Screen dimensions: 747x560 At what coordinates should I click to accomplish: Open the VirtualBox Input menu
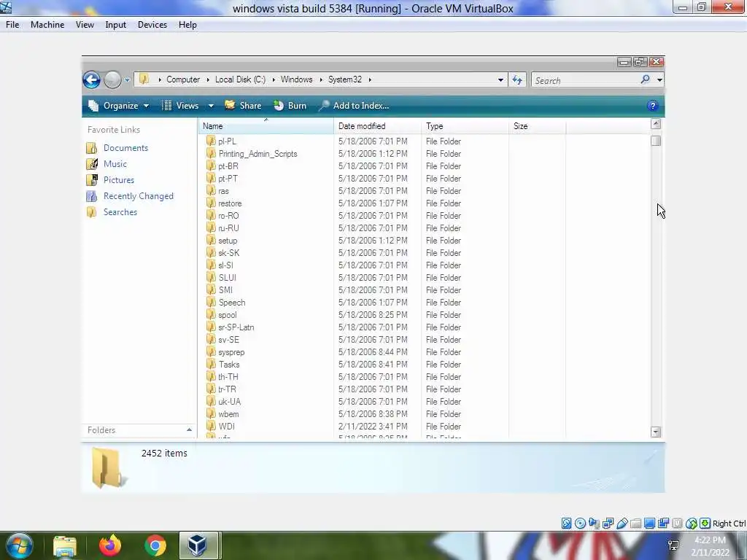point(116,25)
